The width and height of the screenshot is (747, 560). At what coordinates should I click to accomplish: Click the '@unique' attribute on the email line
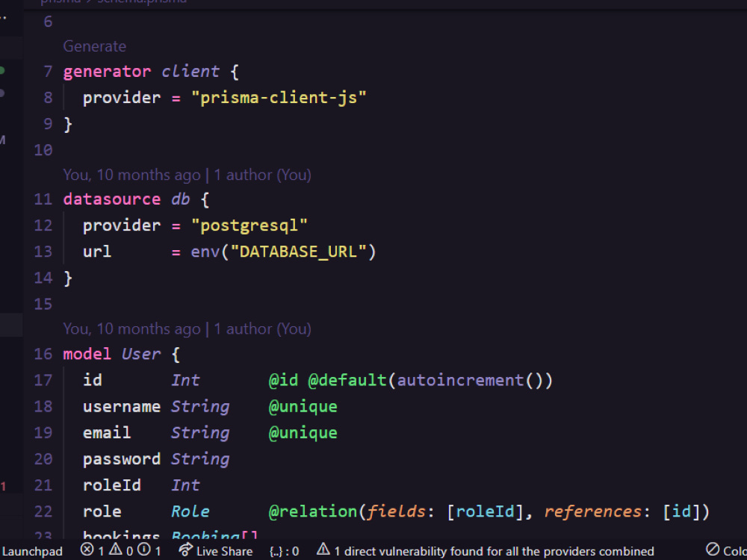(x=303, y=433)
